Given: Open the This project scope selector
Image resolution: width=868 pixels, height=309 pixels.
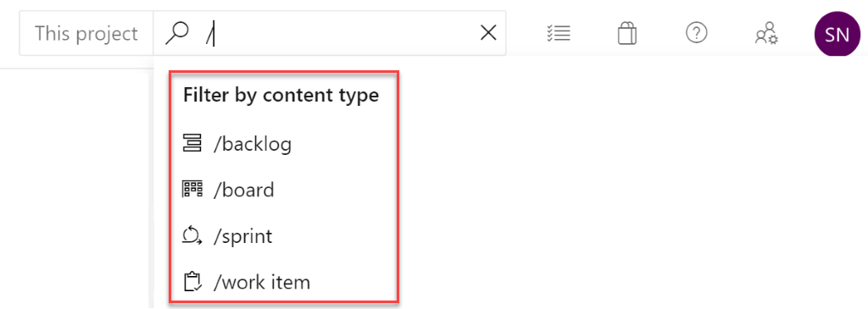Looking at the screenshot, I should pyautogui.click(x=86, y=33).
